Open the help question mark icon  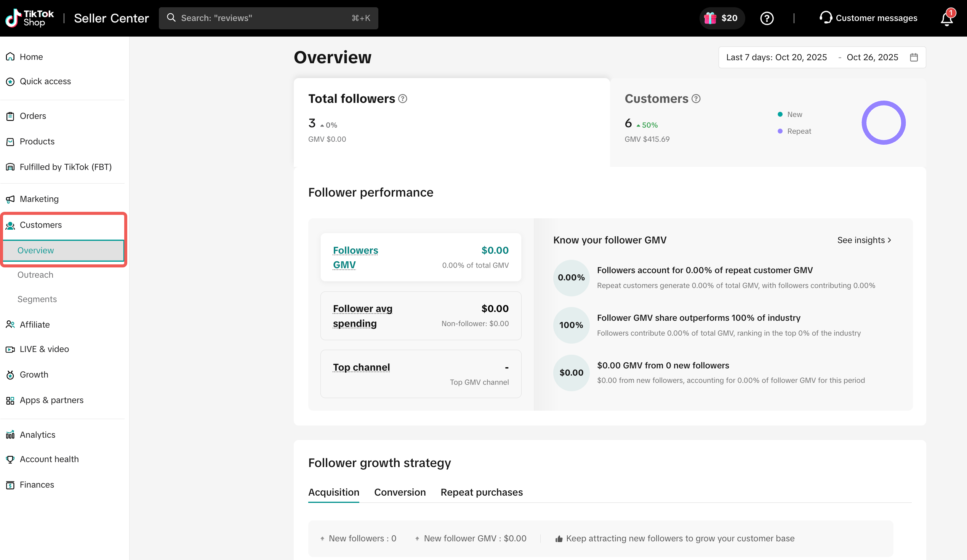[767, 18]
